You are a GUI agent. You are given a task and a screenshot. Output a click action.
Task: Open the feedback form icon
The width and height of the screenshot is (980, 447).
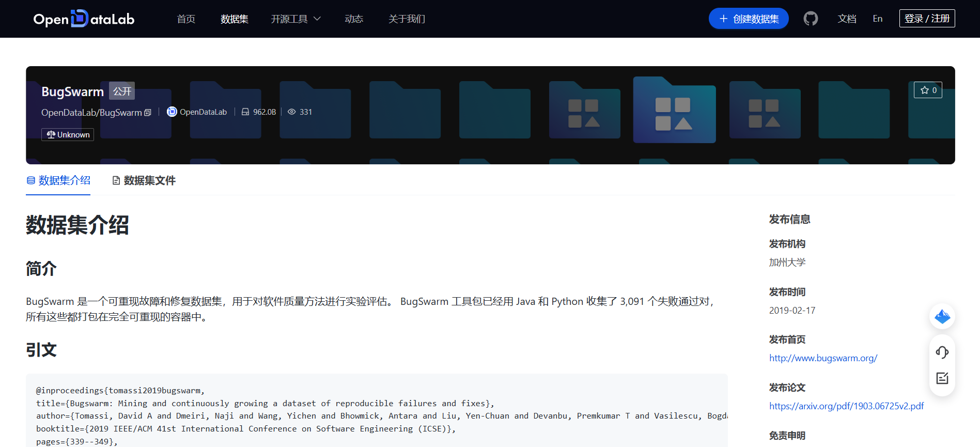942,378
